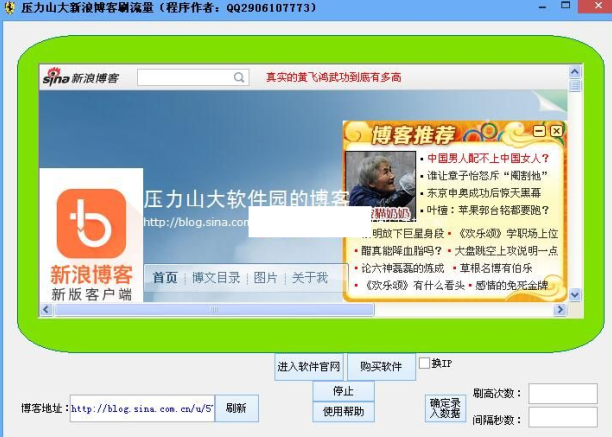Click the browser horizontal scrollbar
612x437 pixels.
[x=300, y=310]
